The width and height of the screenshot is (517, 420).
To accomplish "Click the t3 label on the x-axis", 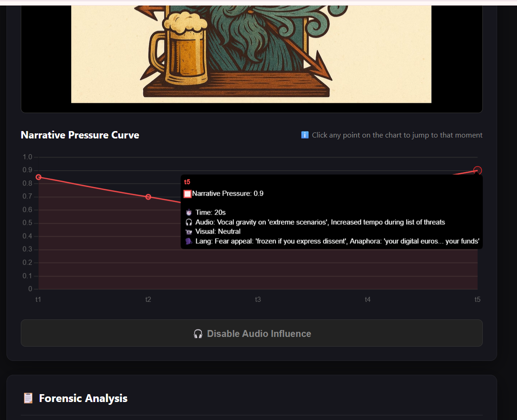I will [258, 300].
